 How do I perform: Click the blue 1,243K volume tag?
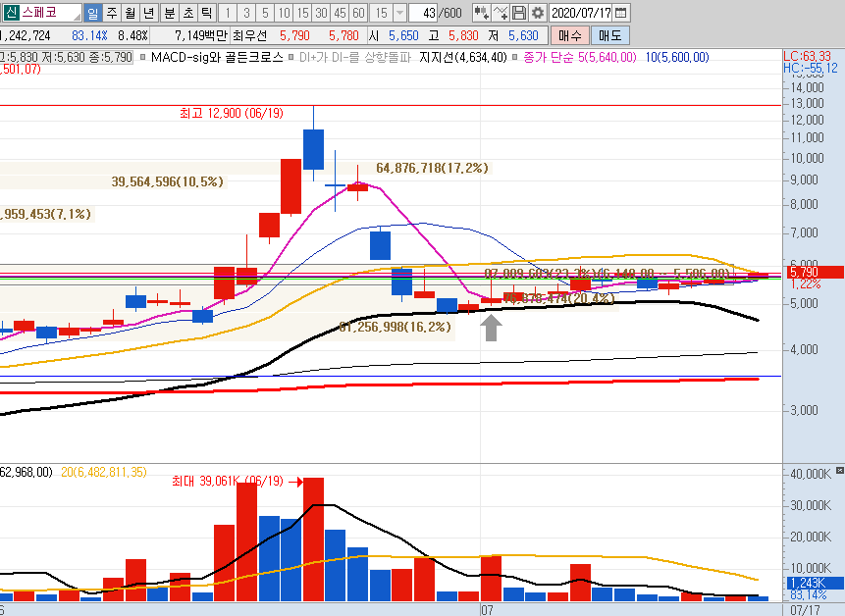815,583
